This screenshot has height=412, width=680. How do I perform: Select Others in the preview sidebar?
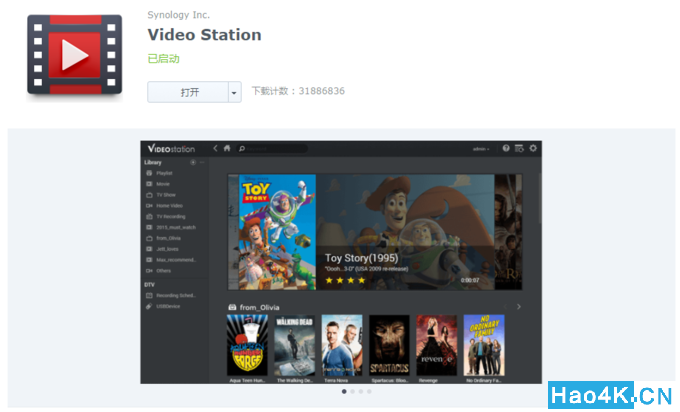pos(163,271)
